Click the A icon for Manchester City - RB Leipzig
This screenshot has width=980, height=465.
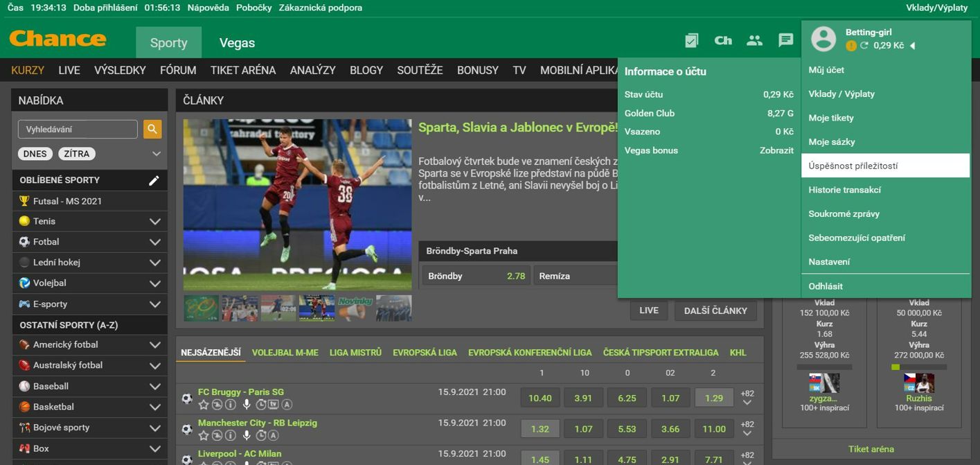[x=274, y=436]
